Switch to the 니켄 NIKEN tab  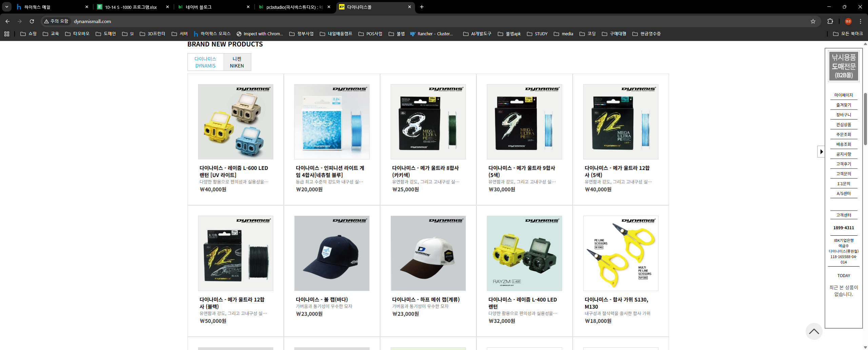(237, 62)
